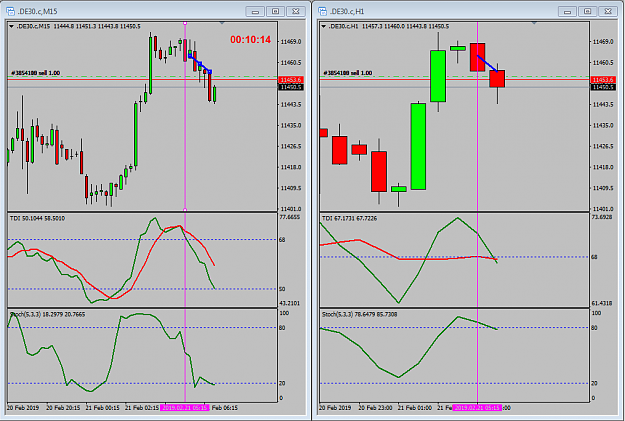
Task: Click the magenta 2019.02.21 05:15 date label in H1 chart
Action: tap(477, 408)
